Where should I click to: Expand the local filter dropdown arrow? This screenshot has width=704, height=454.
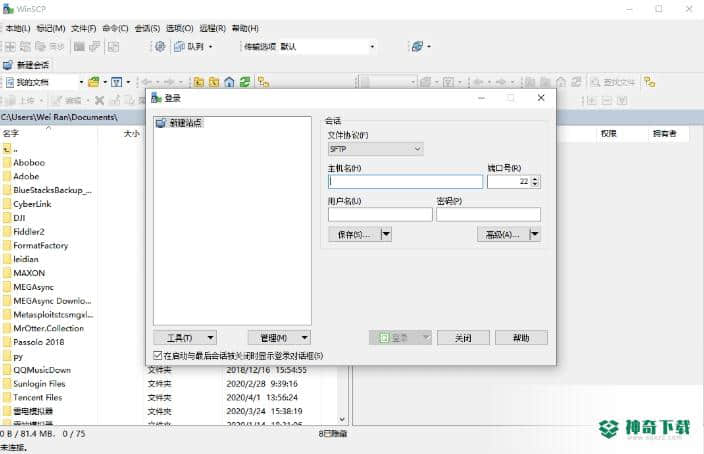click(x=128, y=82)
